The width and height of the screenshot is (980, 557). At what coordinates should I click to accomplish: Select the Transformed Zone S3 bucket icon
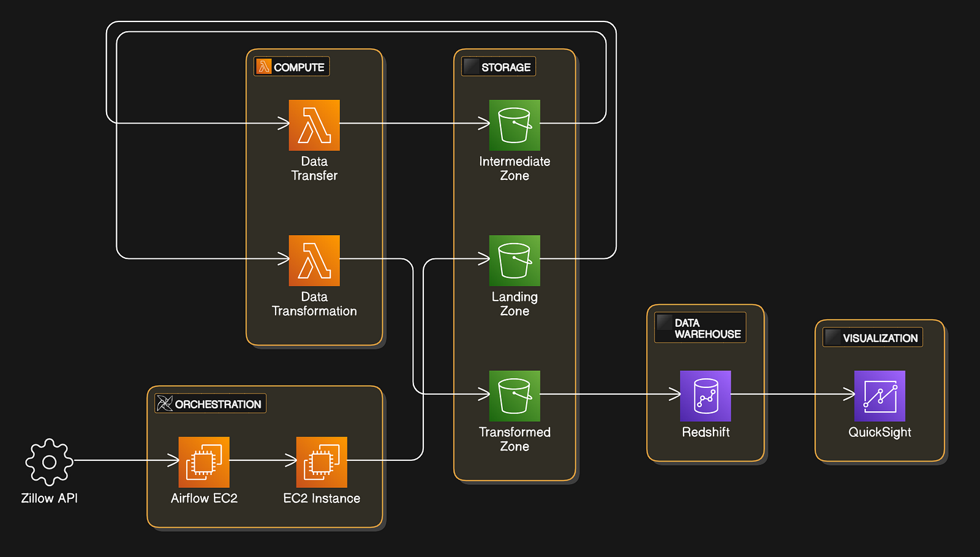514,395
